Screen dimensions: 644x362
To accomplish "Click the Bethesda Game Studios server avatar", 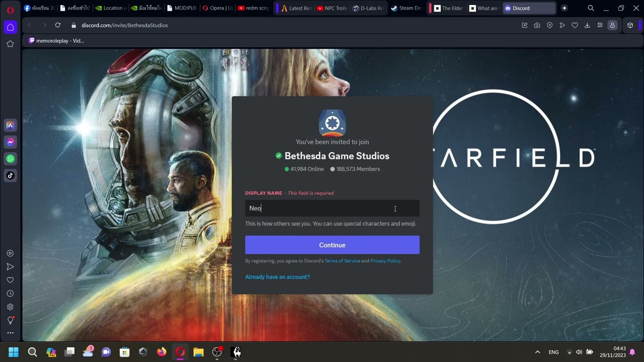I will pos(332,123).
